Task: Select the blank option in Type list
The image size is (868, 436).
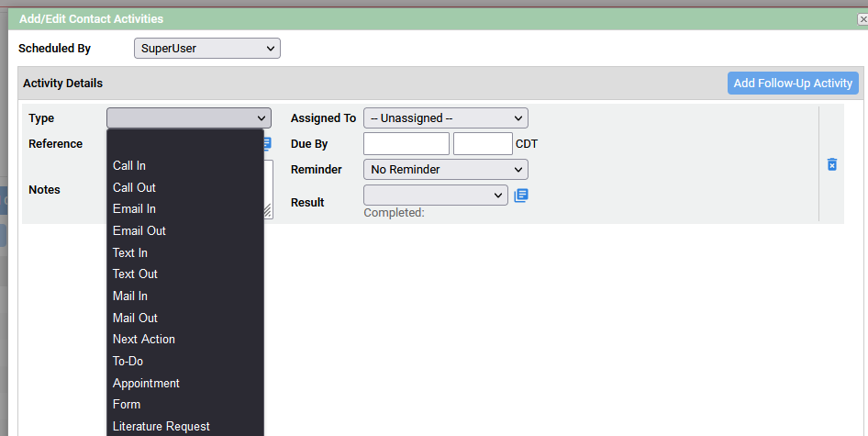Action: 185,143
